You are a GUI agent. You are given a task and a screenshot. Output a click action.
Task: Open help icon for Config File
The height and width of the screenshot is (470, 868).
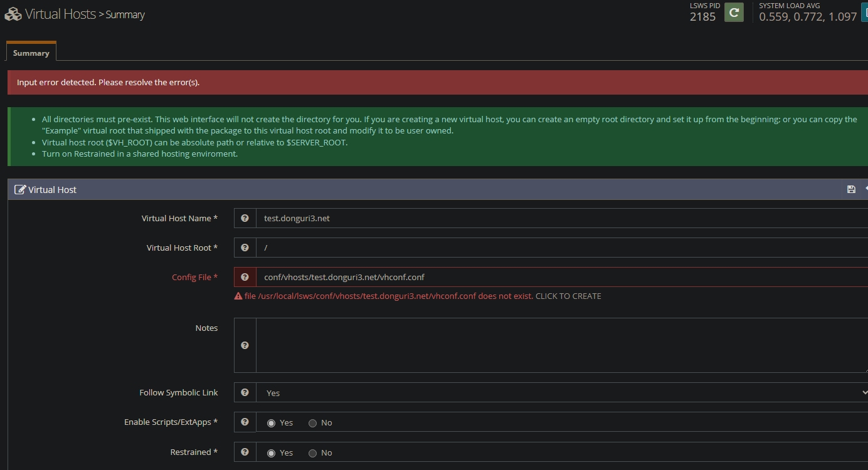245,277
